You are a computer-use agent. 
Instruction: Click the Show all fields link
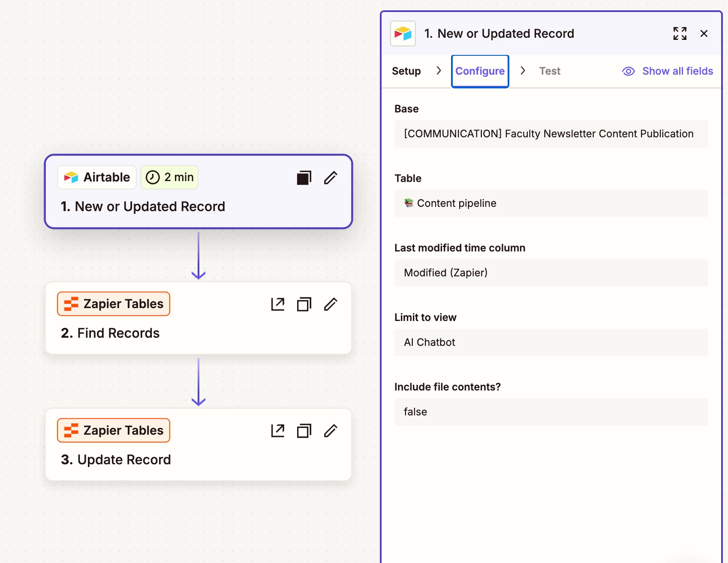tap(678, 71)
